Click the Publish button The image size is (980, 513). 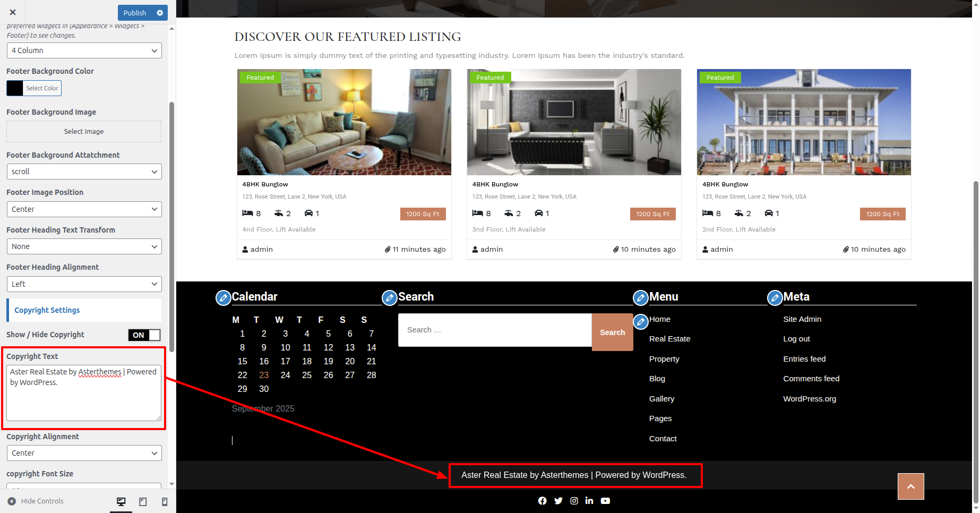point(135,13)
